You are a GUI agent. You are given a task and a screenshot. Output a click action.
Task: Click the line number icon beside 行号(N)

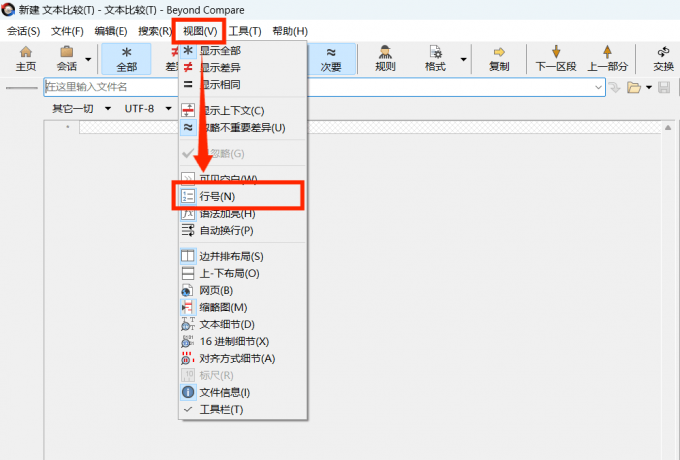(188, 196)
